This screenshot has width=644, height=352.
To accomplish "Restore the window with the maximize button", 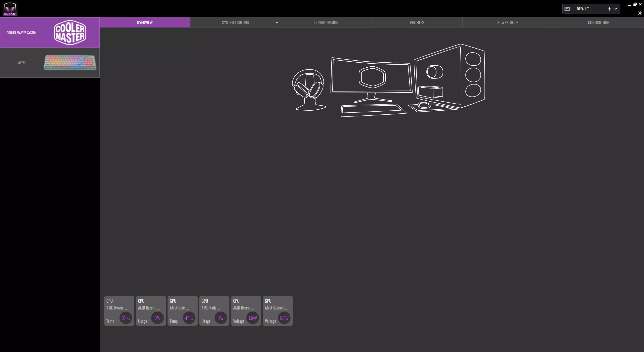I will (x=635, y=4).
